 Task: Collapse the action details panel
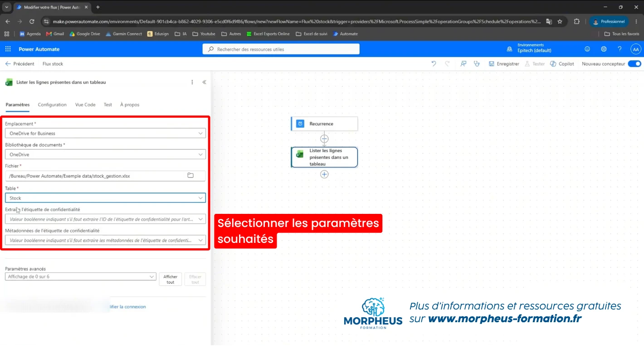[204, 82]
